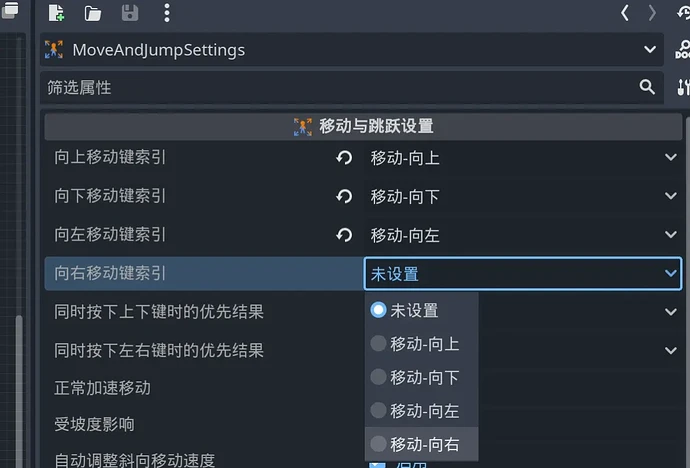Choose 移动-向右 in the popup list
Viewport: 690px width, 468px height.
tap(423, 444)
